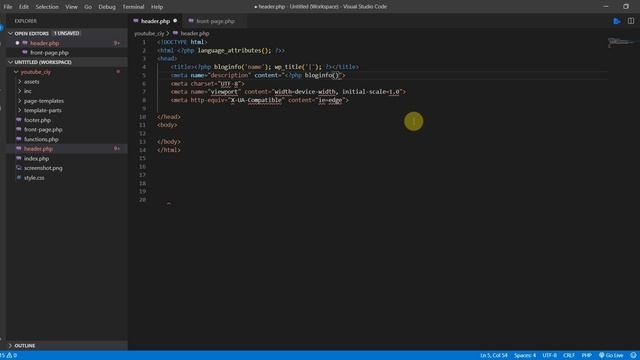Change file encoding via UTF-8
The width and height of the screenshot is (640, 360).
click(549, 355)
